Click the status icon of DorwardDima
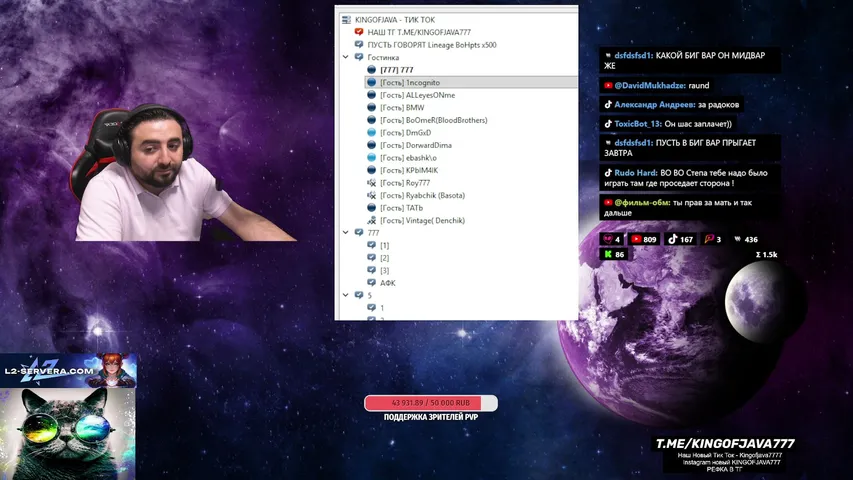The width and height of the screenshot is (853, 480). [x=372, y=145]
